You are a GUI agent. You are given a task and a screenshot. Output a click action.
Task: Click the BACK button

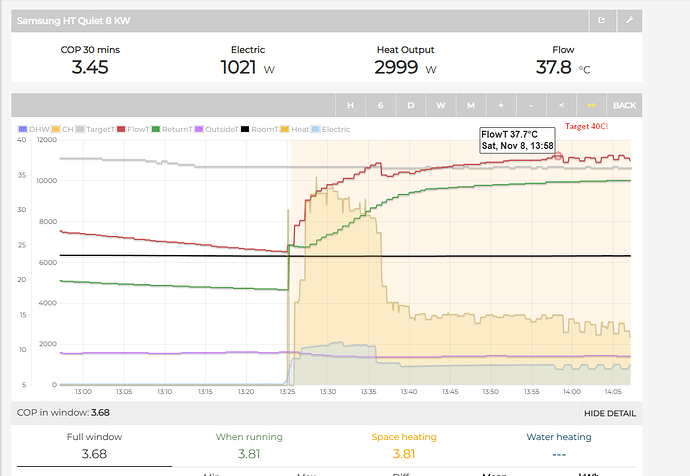pos(624,105)
